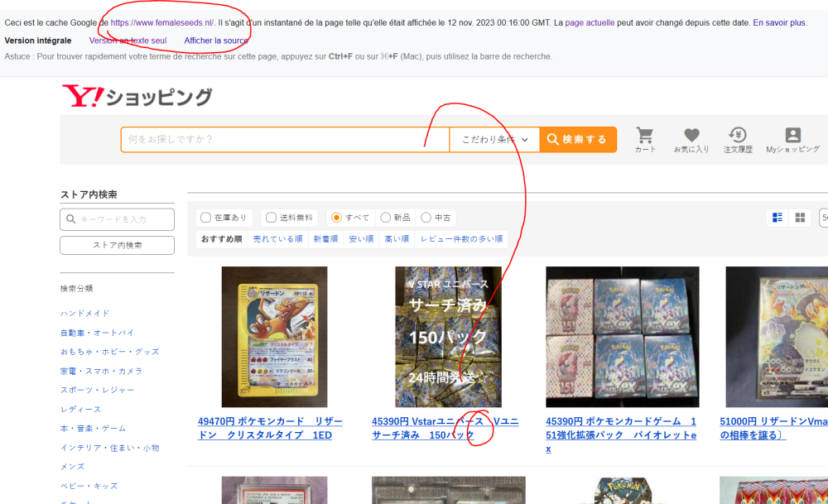Open the Charizard crystal card thumbnail
The width and height of the screenshot is (828, 504).
pyautogui.click(x=275, y=337)
